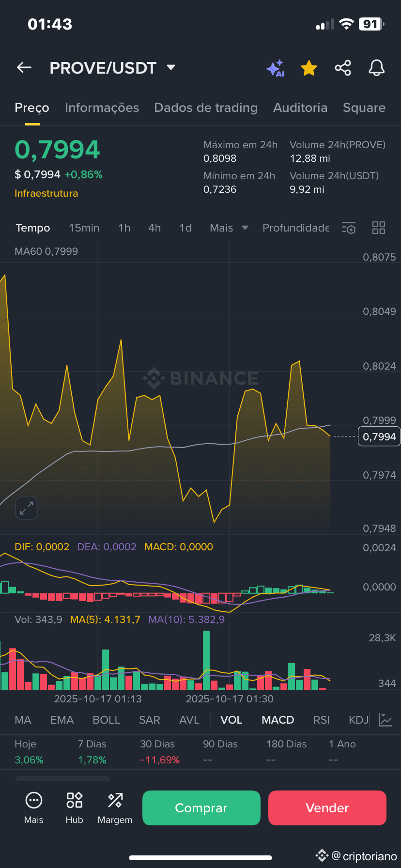401x868 pixels.
Task: Toggle the SAR indicator
Action: 150,720
